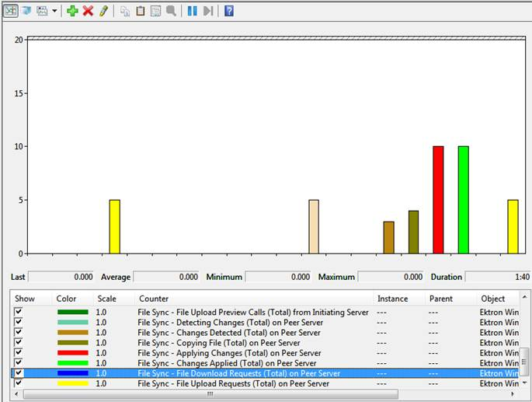Click the Paste Counter List icon

click(x=140, y=11)
